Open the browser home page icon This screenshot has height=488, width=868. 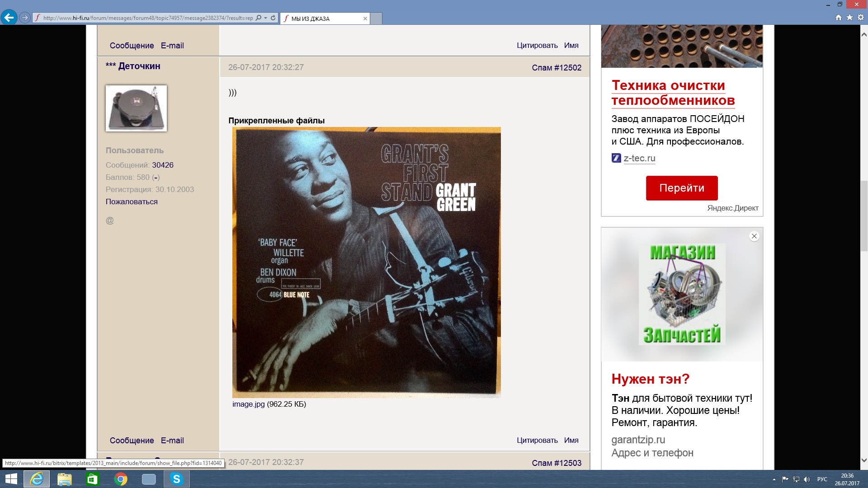(839, 18)
